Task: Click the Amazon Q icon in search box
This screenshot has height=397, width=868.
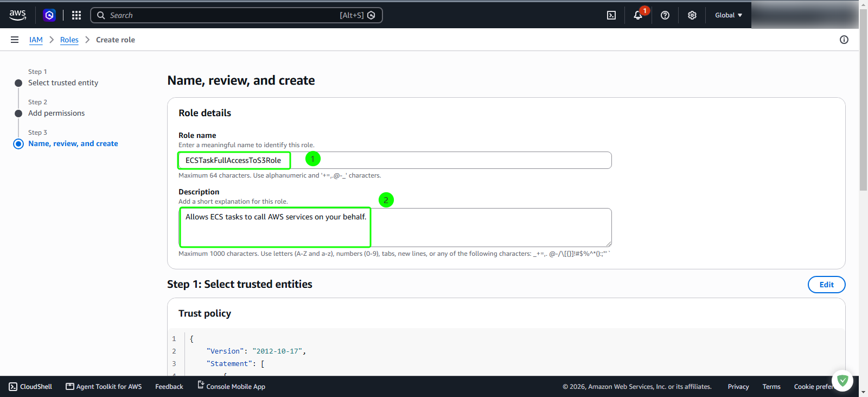Action: (371, 15)
